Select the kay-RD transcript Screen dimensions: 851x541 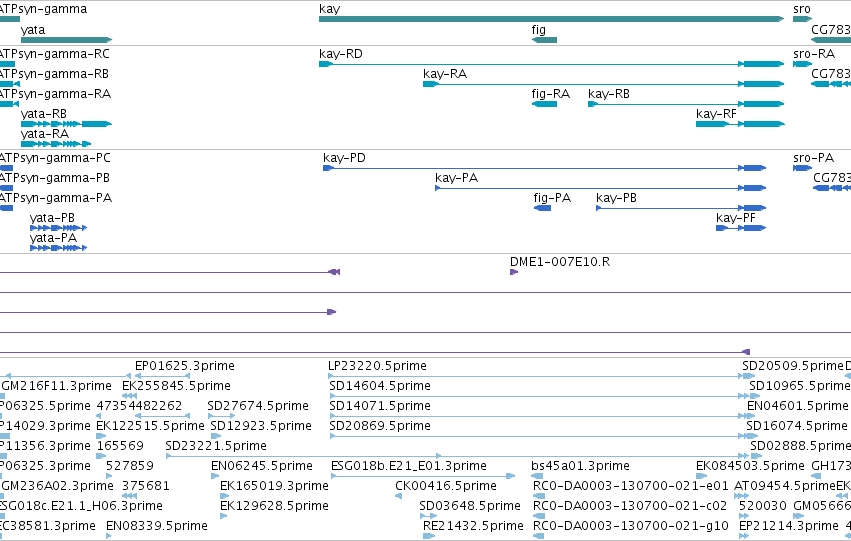point(551,64)
